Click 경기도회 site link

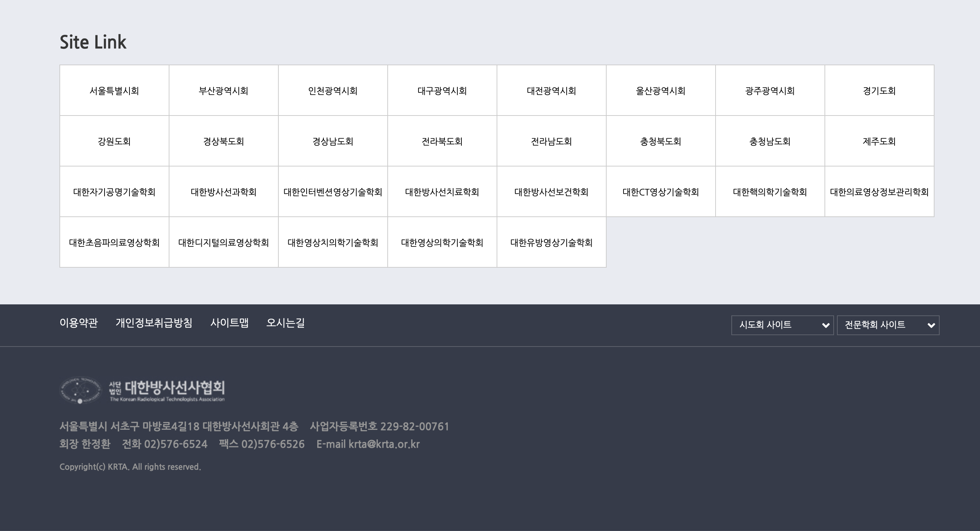click(x=879, y=91)
